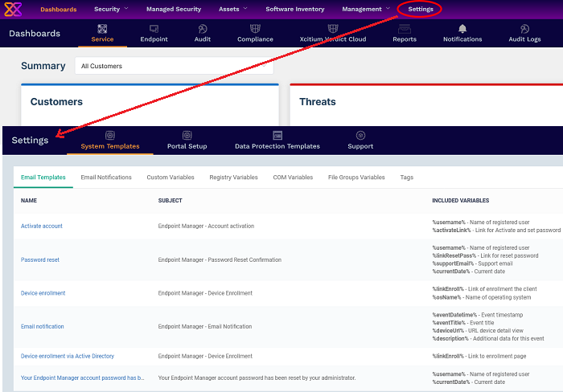
Task: Click the Xcitium logo icon
Action: tap(13, 9)
